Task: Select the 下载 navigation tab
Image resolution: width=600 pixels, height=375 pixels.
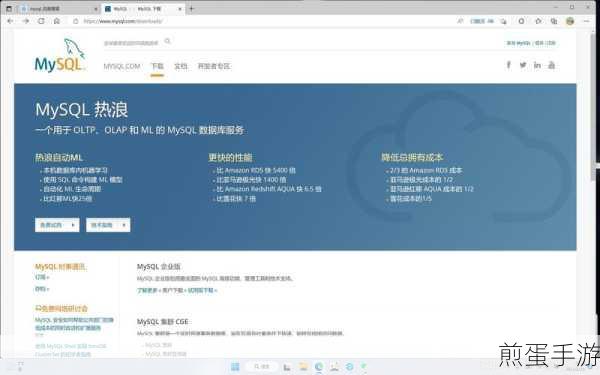Action: (x=157, y=66)
